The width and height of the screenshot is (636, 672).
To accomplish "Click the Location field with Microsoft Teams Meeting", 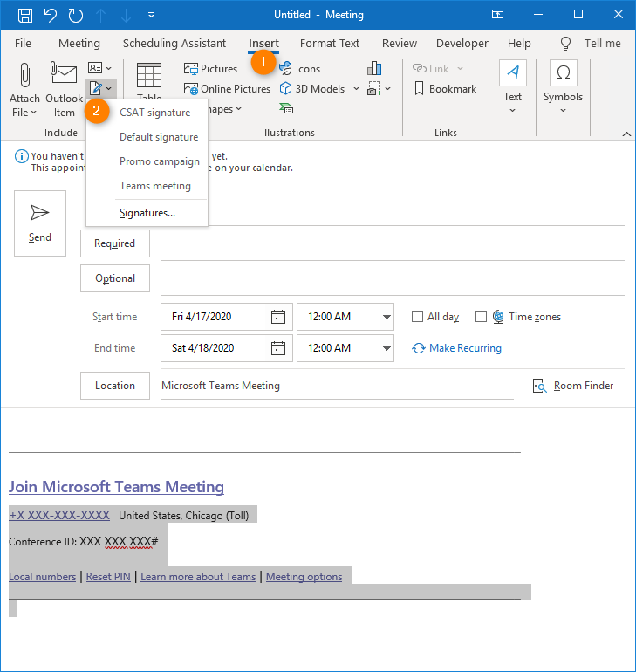I will 337,386.
